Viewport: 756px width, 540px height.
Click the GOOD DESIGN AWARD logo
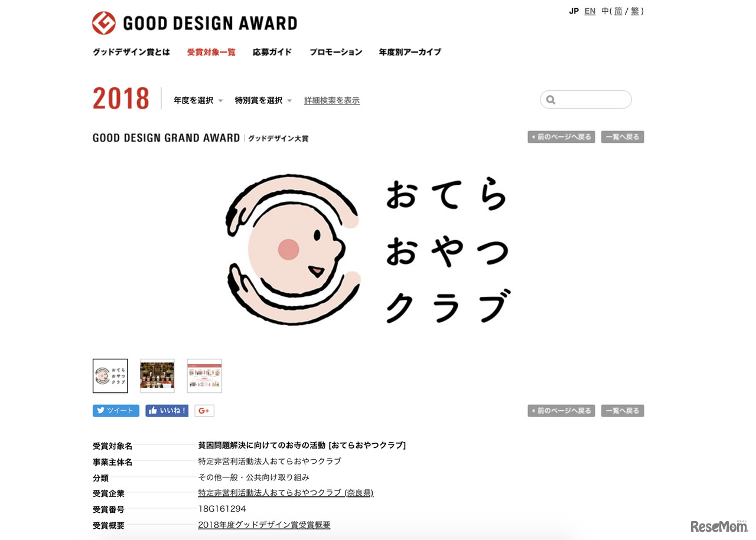195,23
